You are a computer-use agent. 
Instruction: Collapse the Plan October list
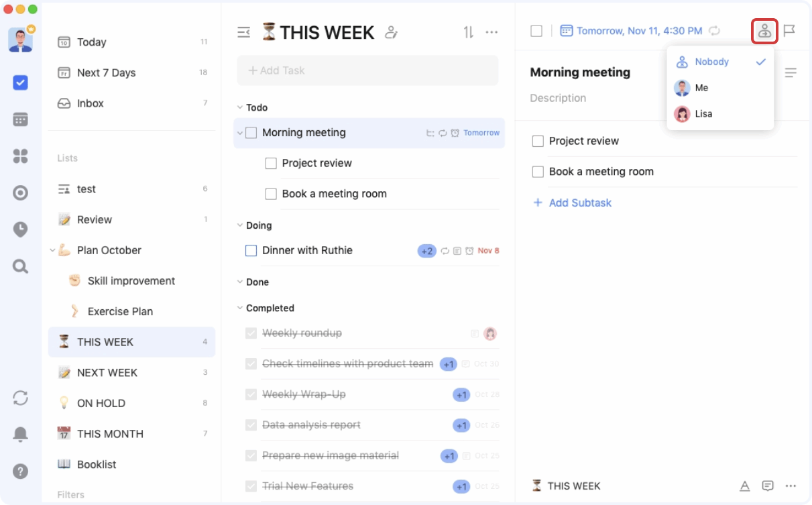click(x=52, y=250)
